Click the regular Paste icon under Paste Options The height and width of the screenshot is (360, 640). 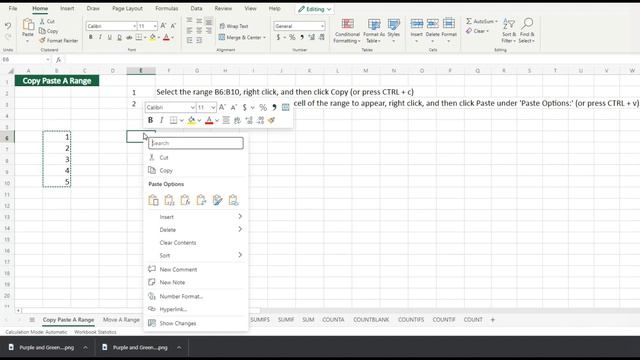tap(153, 200)
